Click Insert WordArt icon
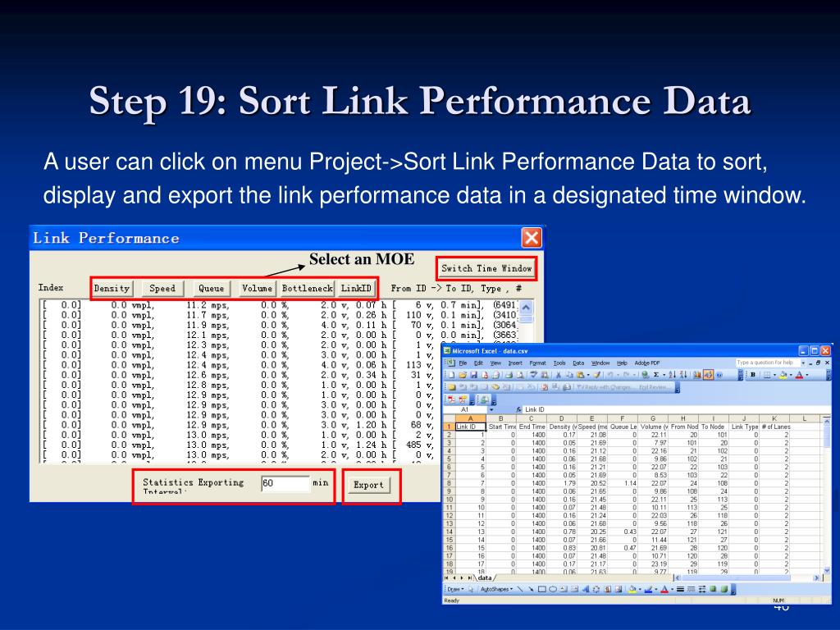This screenshot has height=630, width=840. tap(586, 589)
